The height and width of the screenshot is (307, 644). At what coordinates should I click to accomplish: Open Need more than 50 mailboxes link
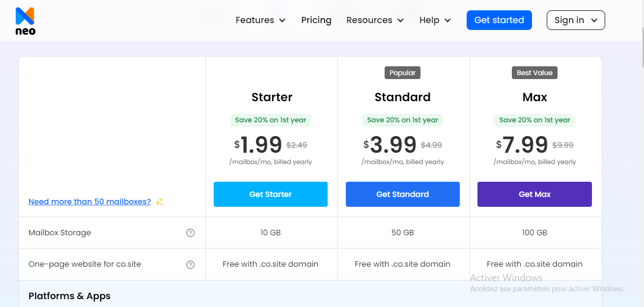pyautogui.click(x=90, y=202)
